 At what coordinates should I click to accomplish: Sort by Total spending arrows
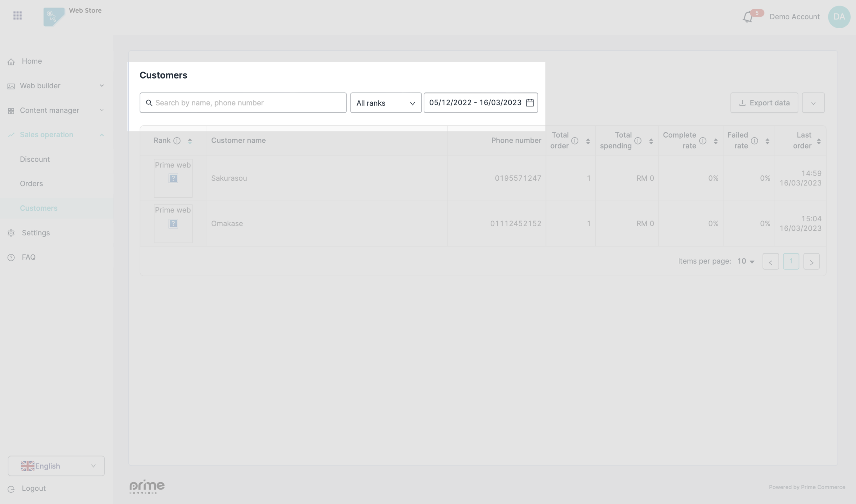(x=651, y=141)
